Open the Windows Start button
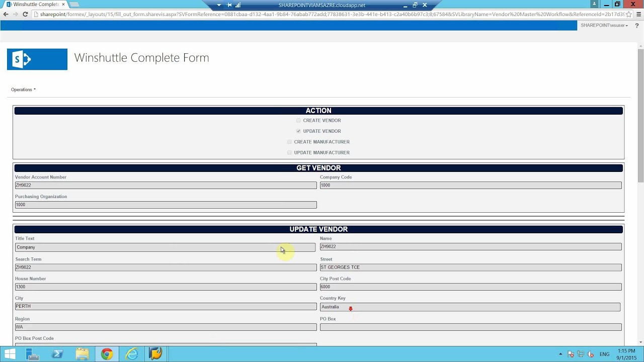The height and width of the screenshot is (362, 644). point(10,354)
